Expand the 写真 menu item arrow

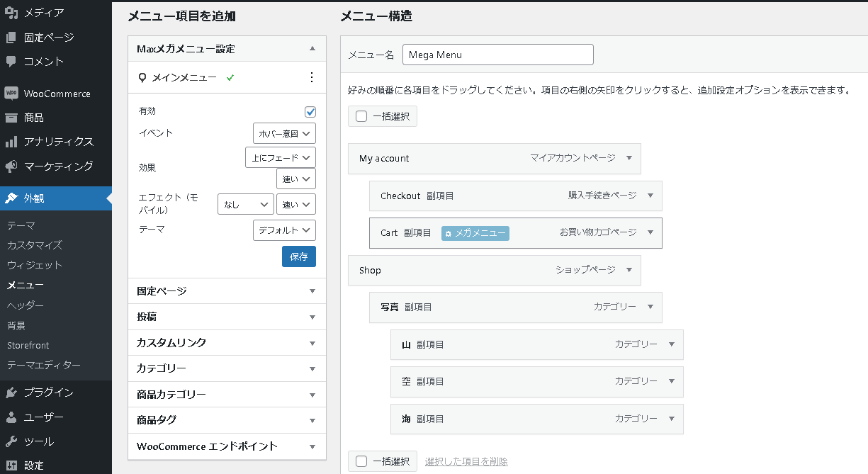650,307
